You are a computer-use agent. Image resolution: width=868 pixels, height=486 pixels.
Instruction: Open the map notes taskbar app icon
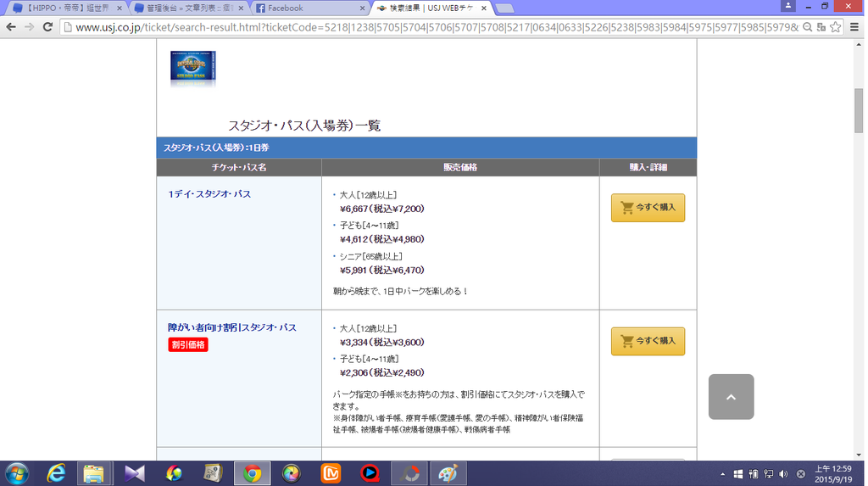click(213, 474)
